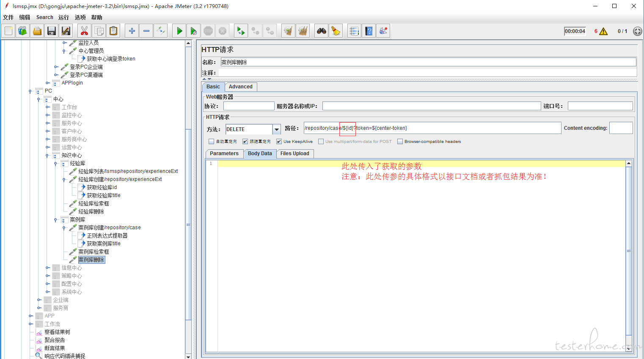
Task: Click the Remote Start All icon
Action: [x=241, y=31]
